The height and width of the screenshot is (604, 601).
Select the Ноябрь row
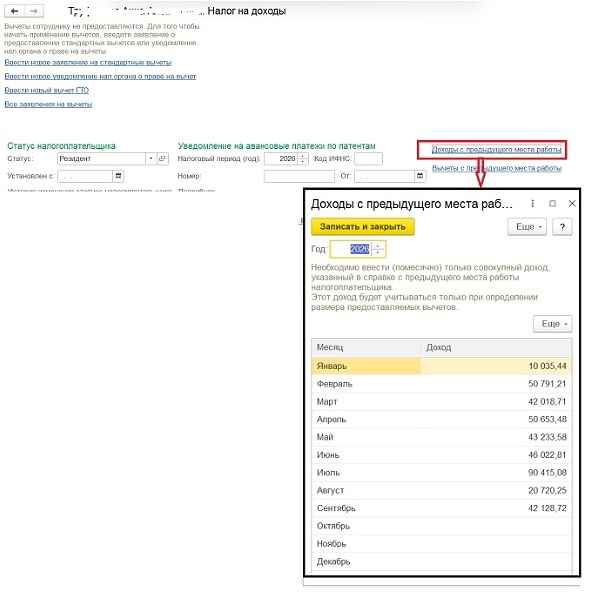point(442,544)
